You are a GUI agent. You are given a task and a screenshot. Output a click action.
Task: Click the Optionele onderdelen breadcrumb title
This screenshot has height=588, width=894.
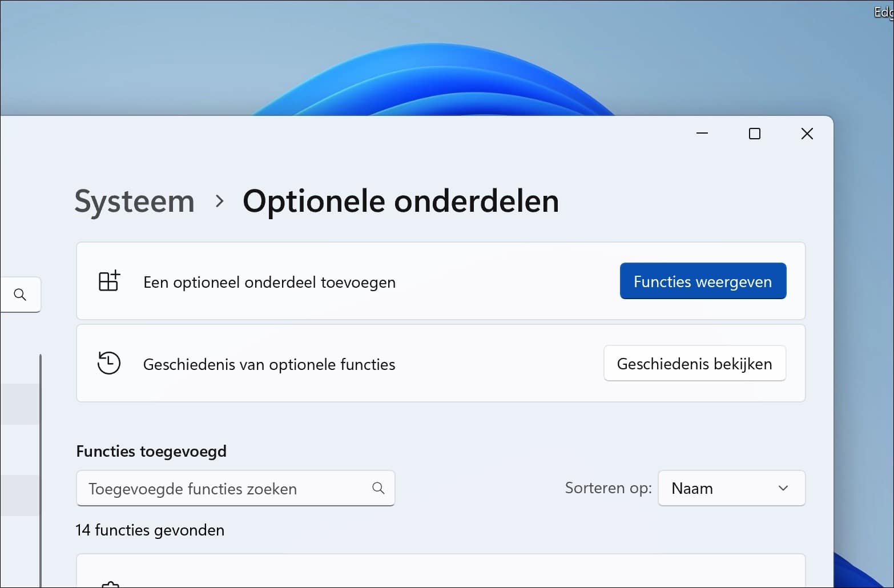click(401, 202)
